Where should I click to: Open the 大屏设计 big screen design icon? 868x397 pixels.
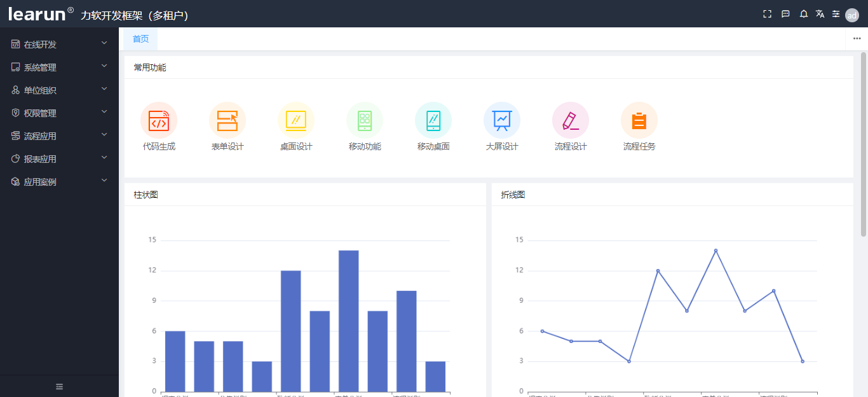[502, 120]
